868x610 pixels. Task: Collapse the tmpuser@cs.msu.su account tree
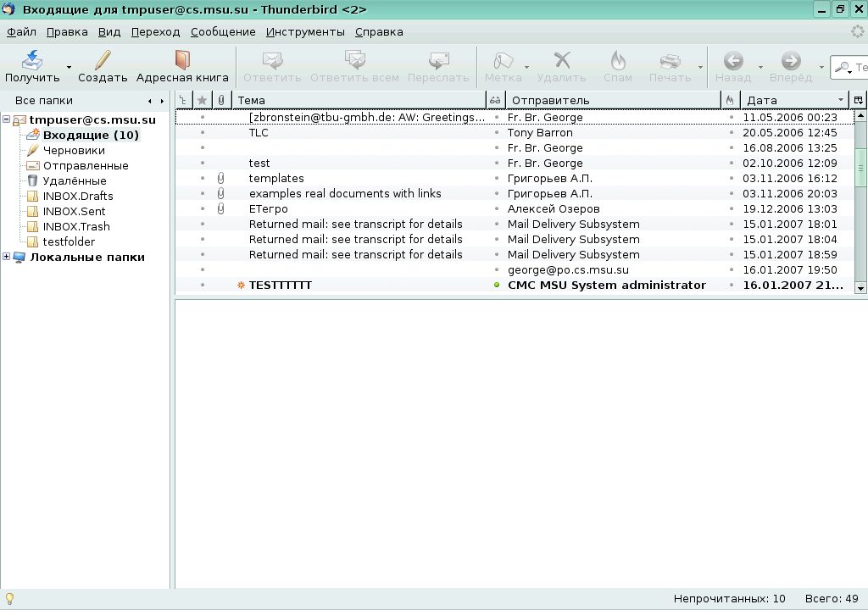[x=7, y=119]
